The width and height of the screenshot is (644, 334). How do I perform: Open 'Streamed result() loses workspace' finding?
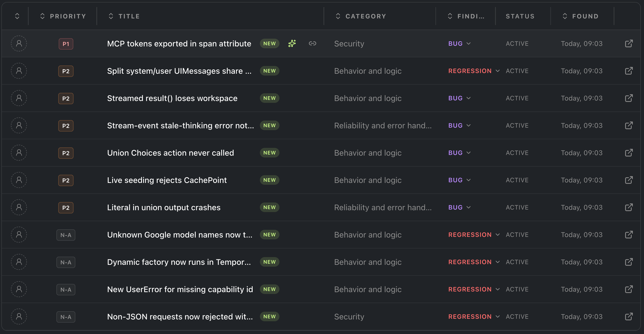point(172,98)
